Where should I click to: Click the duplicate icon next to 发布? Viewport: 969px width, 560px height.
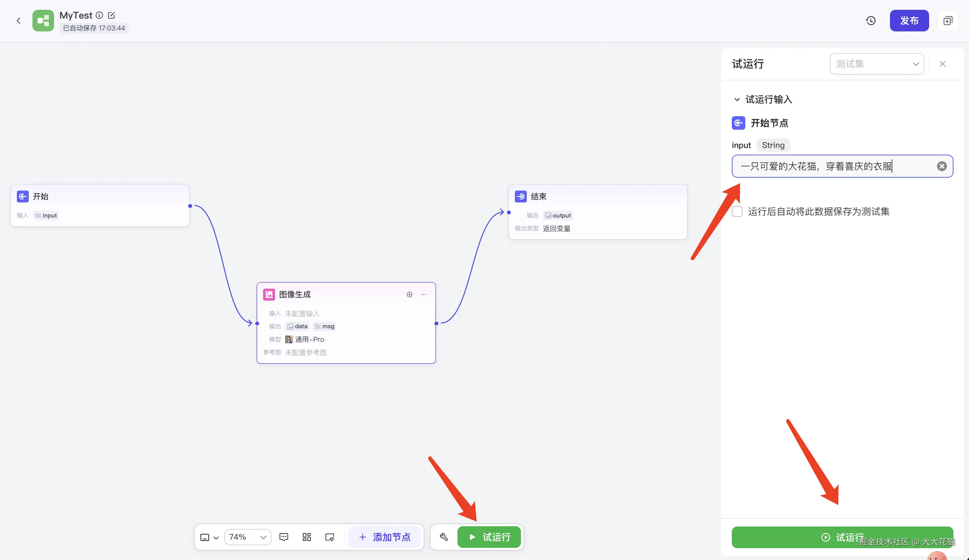click(948, 21)
